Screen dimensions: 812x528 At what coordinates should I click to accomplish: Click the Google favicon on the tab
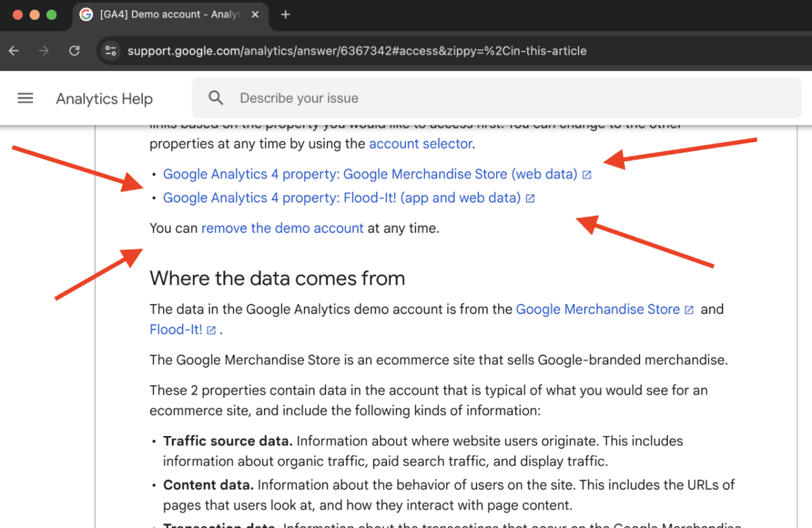(86, 14)
